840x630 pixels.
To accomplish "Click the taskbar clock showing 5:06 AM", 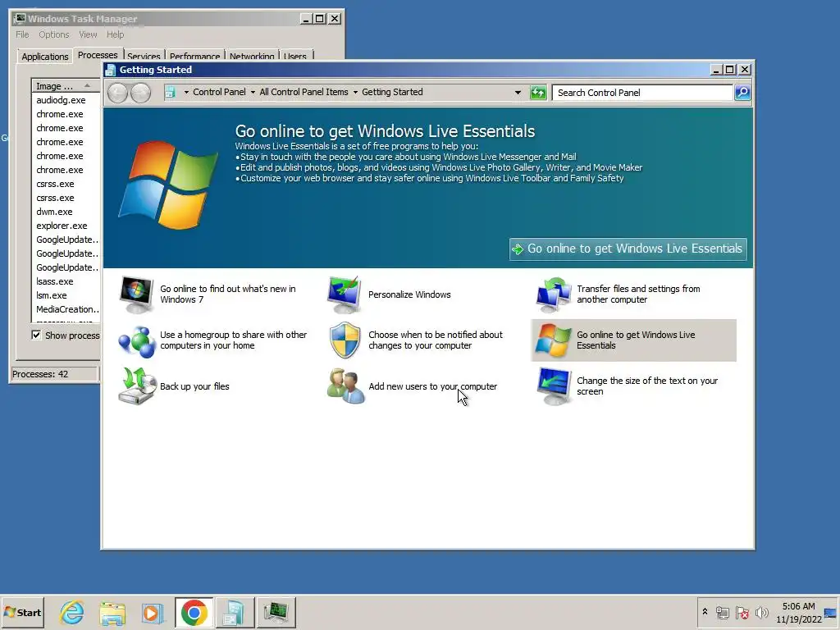I will (x=798, y=606).
